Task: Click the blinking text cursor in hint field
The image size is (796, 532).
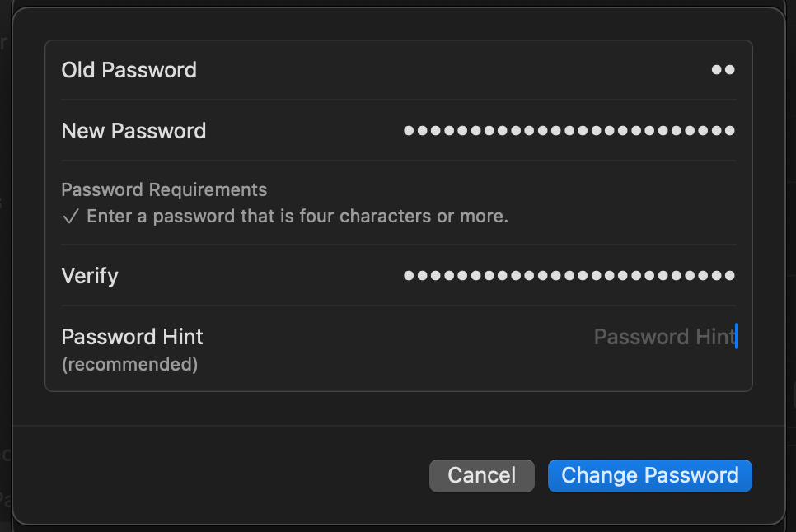Action: 737,337
